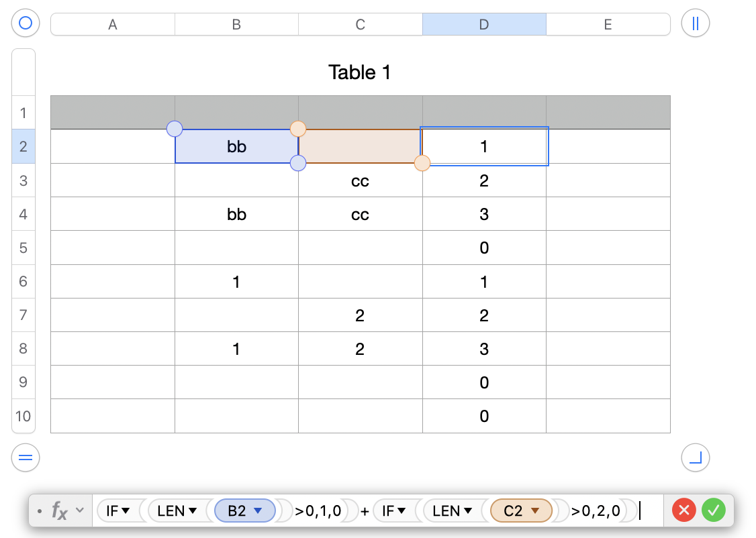Open the B2 reference token dropdown arrow

[256, 511]
